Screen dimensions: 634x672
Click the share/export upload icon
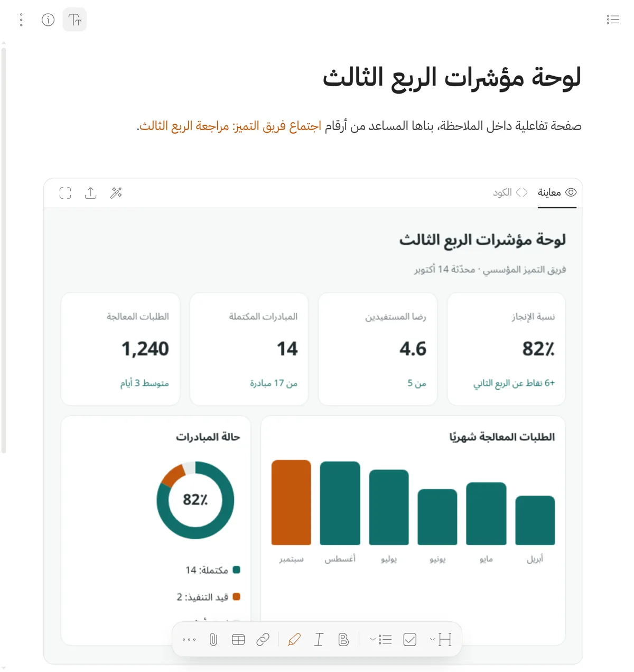click(91, 193)
